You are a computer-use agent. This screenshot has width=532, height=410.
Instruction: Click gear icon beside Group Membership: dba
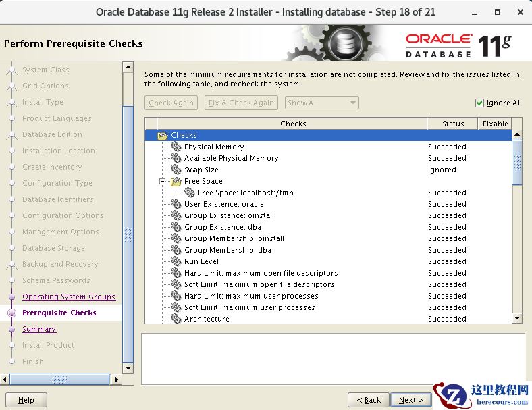click(176, 250)
